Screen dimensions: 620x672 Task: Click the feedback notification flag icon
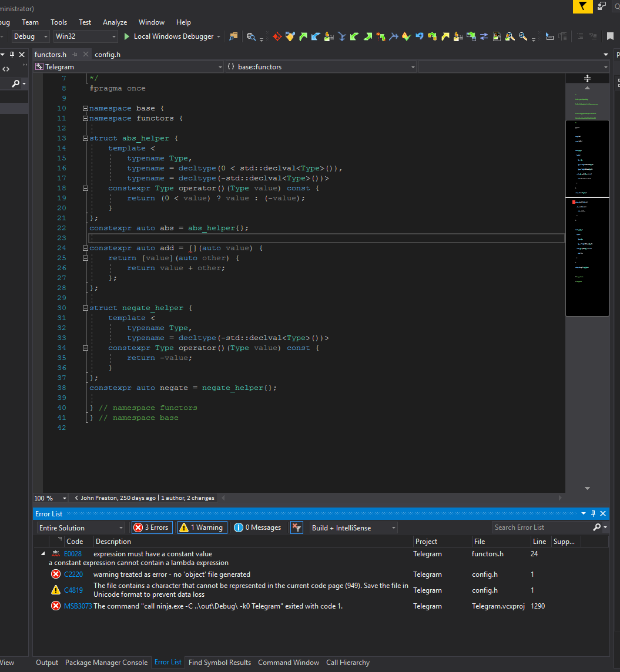pos(582,6)
